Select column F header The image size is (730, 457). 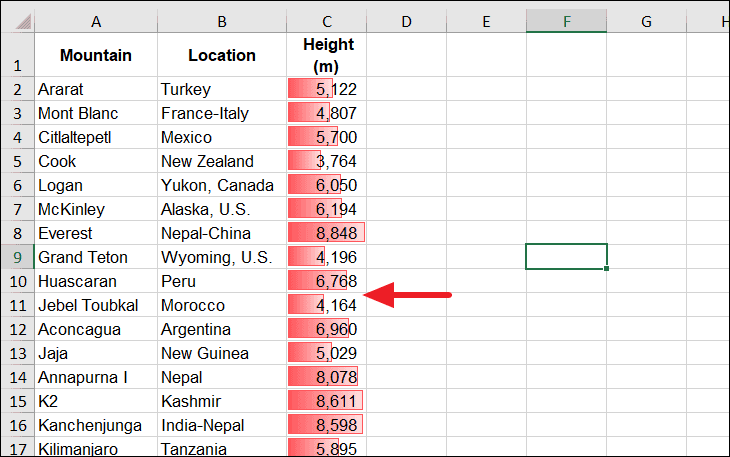click(x=567, y=21)
